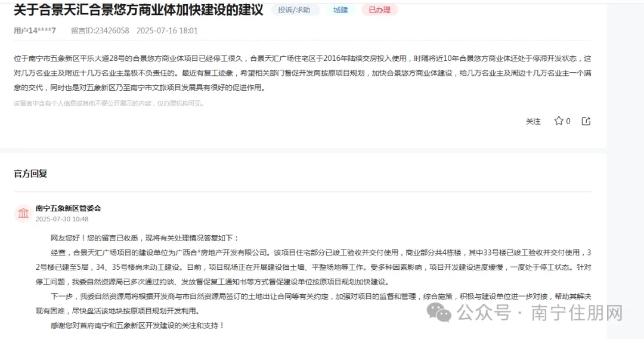Click the post timestamp 2025-07-16 18:01
Screen dimensions: 644x339
point(167,30)
